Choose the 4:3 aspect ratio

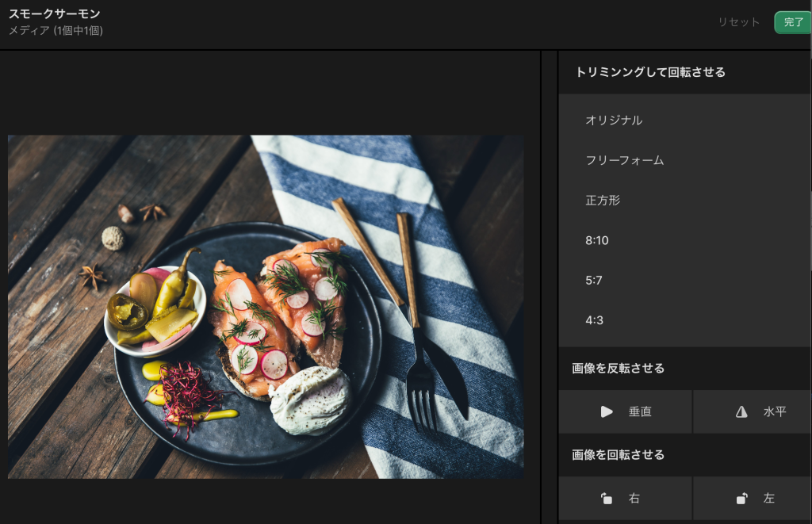tap(596, 320)
